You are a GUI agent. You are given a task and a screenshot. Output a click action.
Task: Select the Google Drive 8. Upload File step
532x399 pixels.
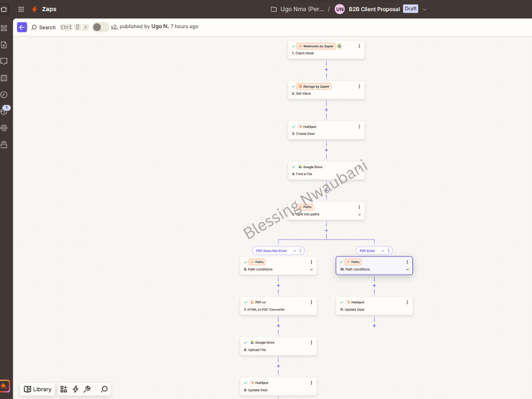pos(279,346)
